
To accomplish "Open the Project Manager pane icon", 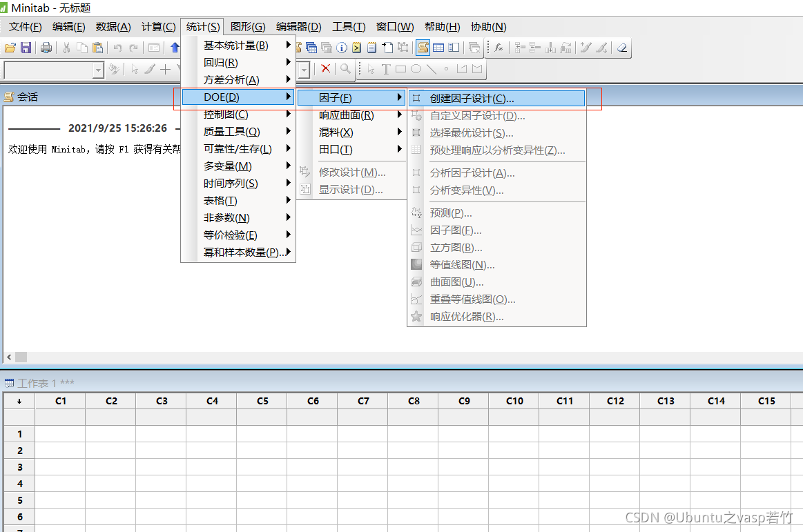I will pos(454,48).
